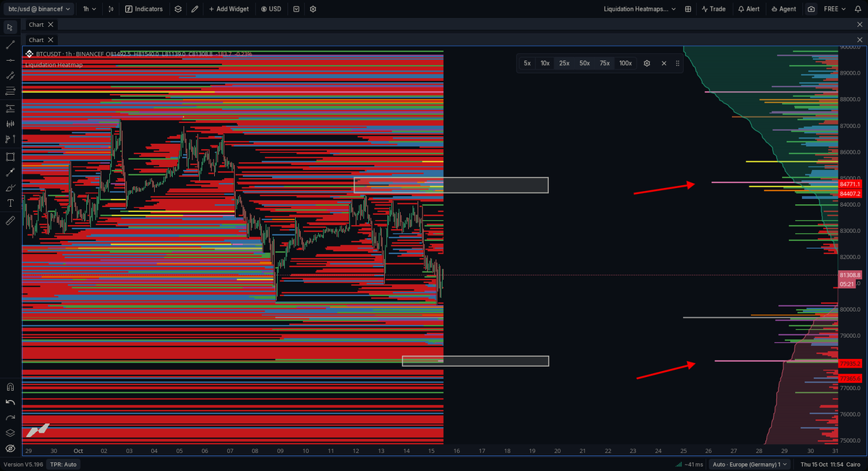Open the chart settings gear in top toolbar

coord(313,9)
